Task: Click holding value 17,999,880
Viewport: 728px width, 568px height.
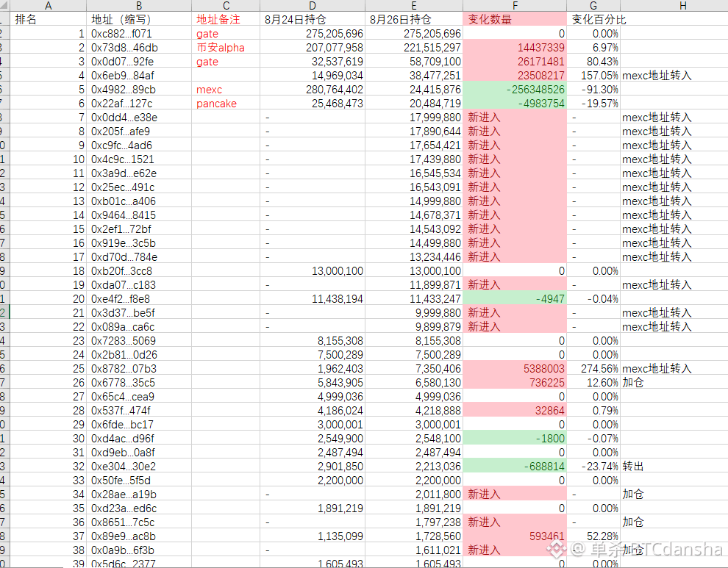Action: 414,118
